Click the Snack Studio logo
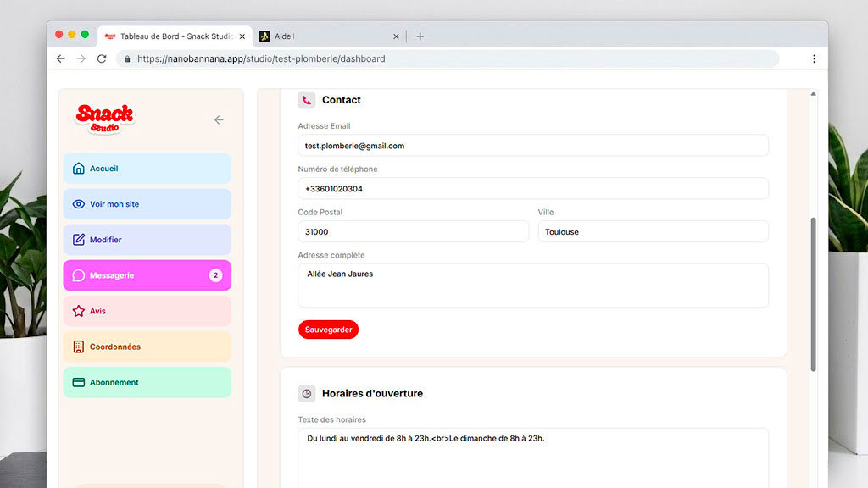 [104, 119]
